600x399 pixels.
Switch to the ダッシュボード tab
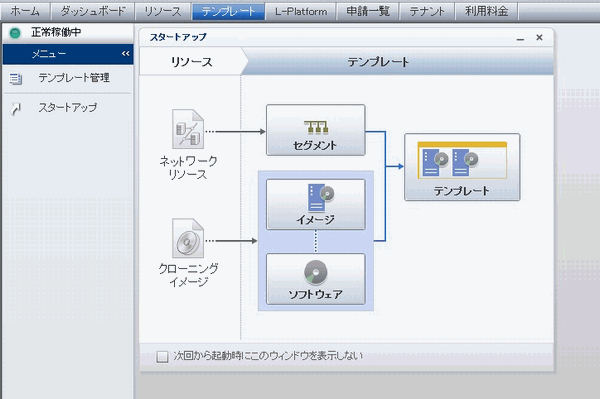pyautogui.click(x=93, y=11)
